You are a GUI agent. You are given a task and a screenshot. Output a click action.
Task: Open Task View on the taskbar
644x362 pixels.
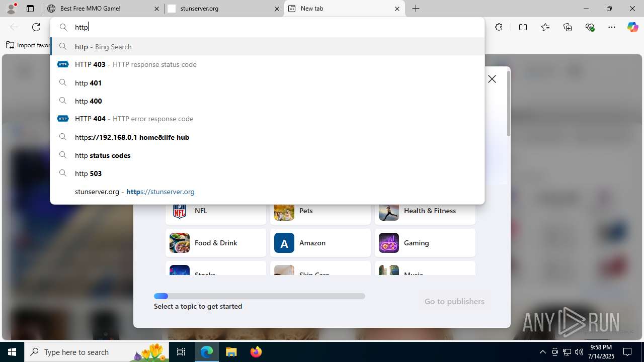(x=182, y=352)
